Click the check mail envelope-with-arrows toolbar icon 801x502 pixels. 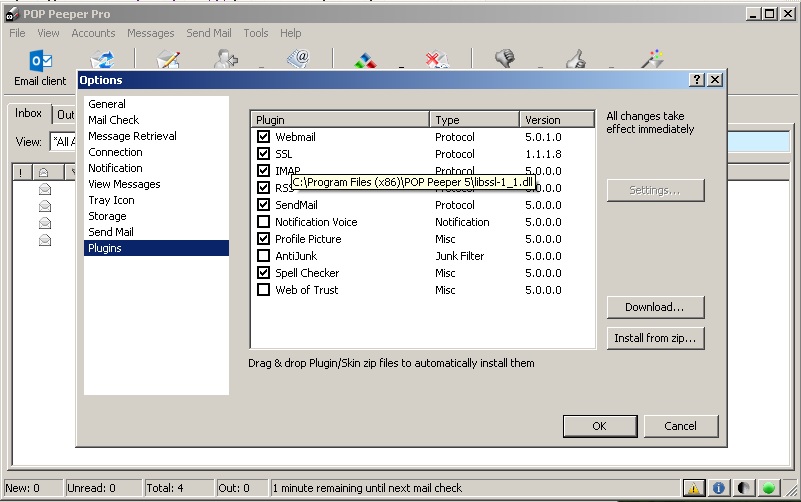[x=102, y=59]
